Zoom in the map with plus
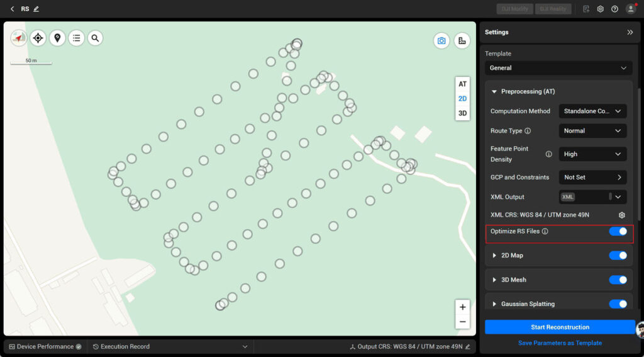 click(x=462, y=307)
